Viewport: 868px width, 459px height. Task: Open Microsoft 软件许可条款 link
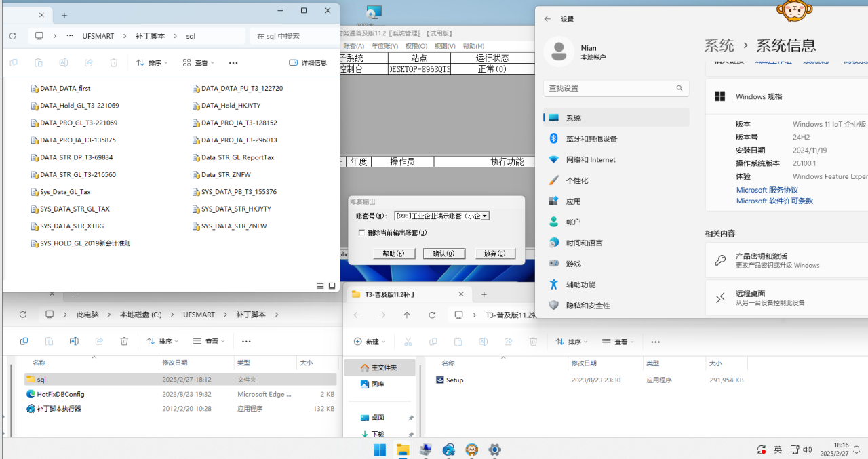pyautogui.click(x=774, y=201)
